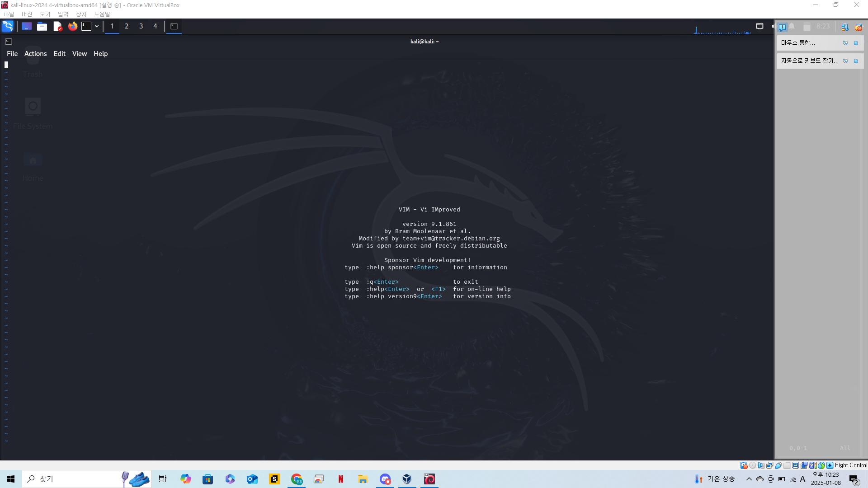
Task: Open the Kali dragon applications menu
Action: (8, 26)
